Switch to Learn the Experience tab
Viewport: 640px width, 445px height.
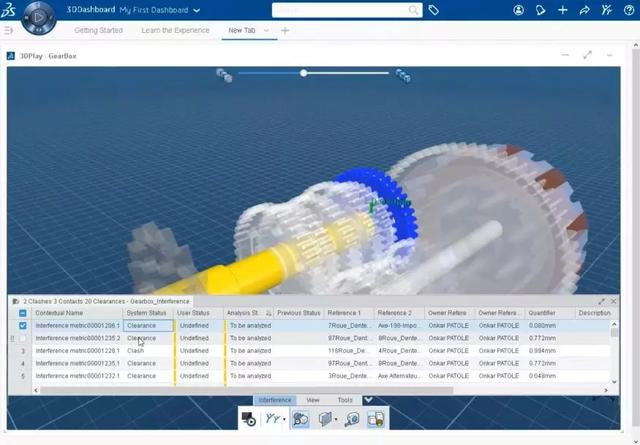tap(176, 30)
